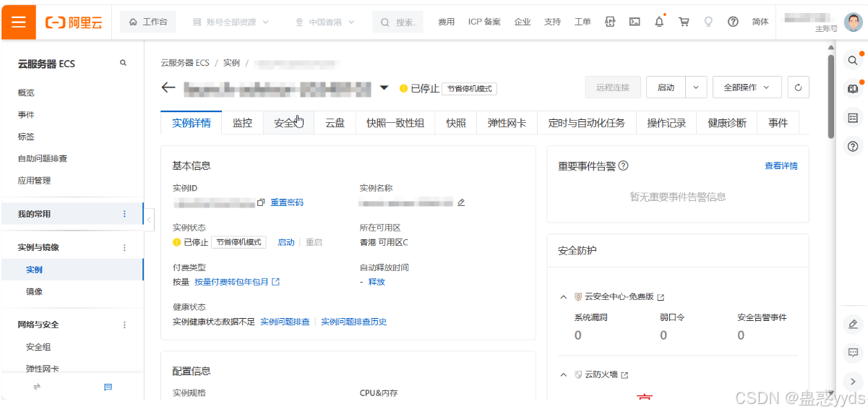Open external link icon beside 云安全中心-免费版
868x412 pixels.
coord(661,297)
